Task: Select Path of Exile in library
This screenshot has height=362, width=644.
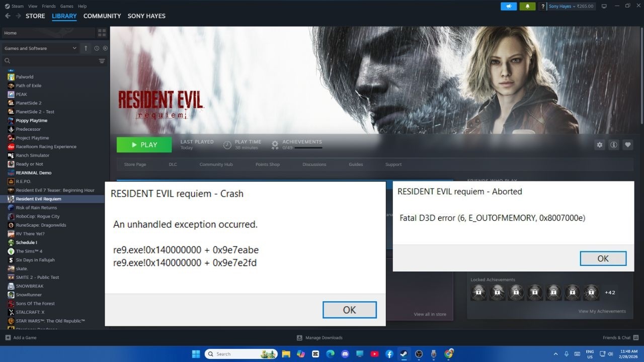Action: click(x=28, y=85)
